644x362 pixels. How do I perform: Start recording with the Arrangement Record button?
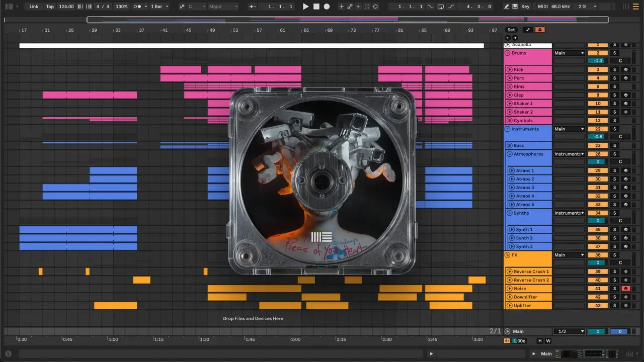point(327,7)
